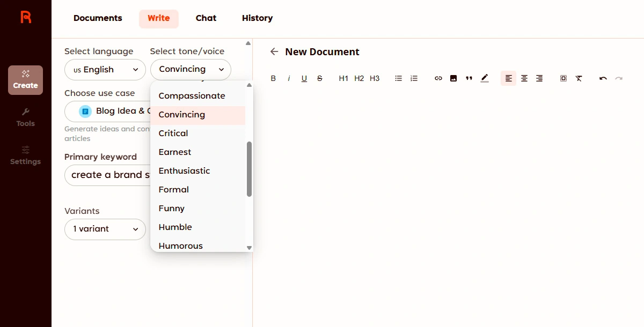Click the tone list scroll-up arrow
This screenshot has height=327, width=644.
tap(249, 85)
